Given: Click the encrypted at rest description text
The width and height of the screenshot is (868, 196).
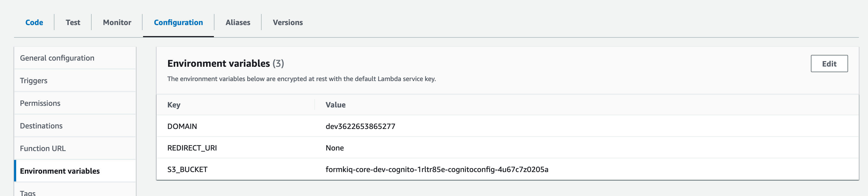Looking at the screenshot, I should [301, 79].
